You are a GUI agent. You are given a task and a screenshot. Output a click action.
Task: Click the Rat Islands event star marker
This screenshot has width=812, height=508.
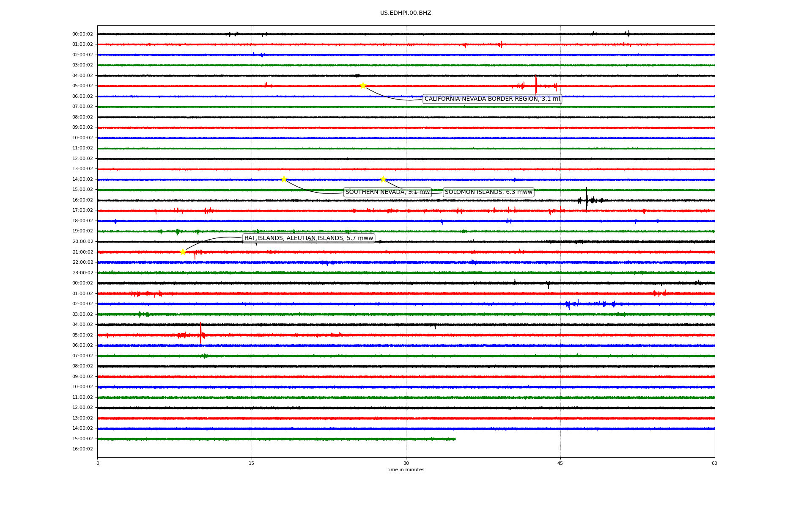point(183,252)
